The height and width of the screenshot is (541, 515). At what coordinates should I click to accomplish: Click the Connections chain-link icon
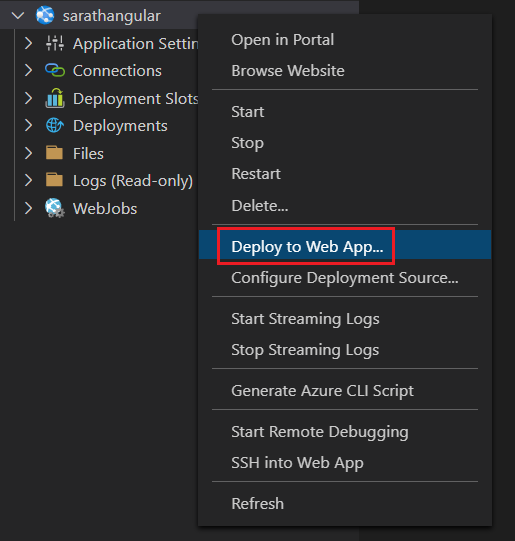click(55, 70)
